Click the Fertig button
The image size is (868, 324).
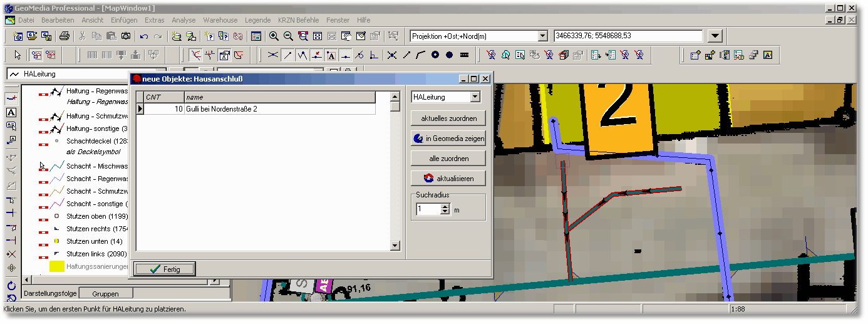click(165, 269)
